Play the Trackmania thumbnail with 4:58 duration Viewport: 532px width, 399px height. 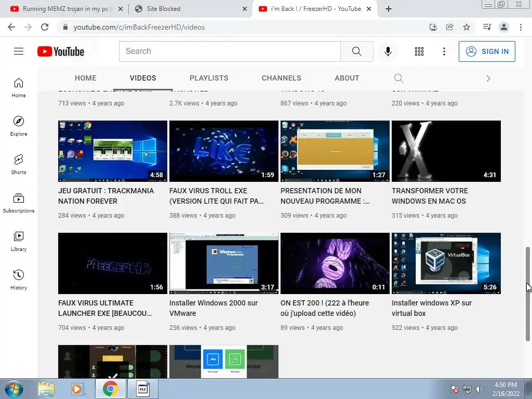pos(113,151)
